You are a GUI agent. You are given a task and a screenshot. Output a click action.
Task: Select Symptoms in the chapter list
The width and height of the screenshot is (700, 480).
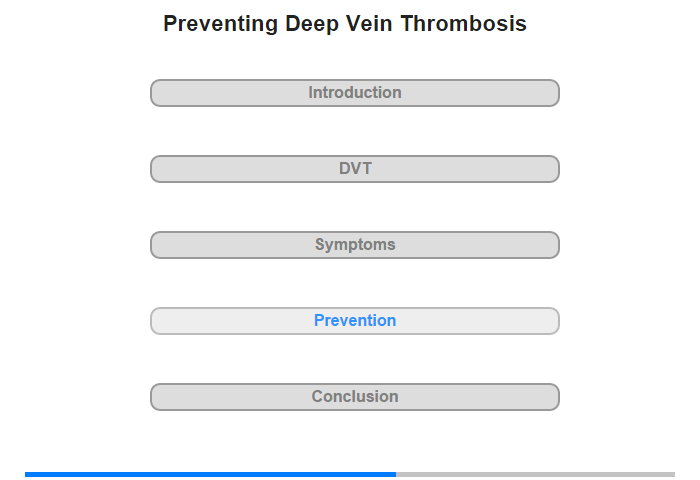tap(354, 245)
